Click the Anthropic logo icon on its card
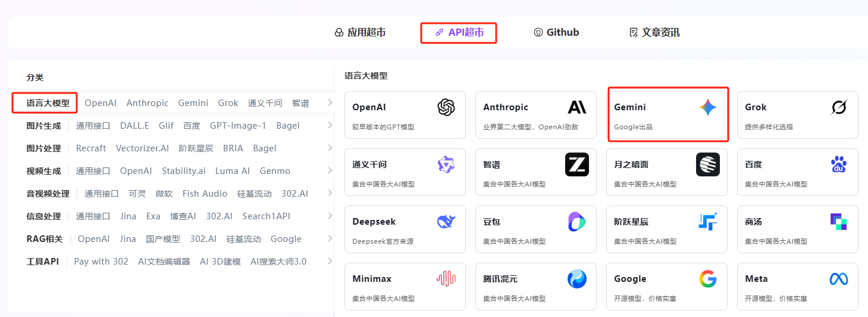868x317 pixels. click(577, 107)
